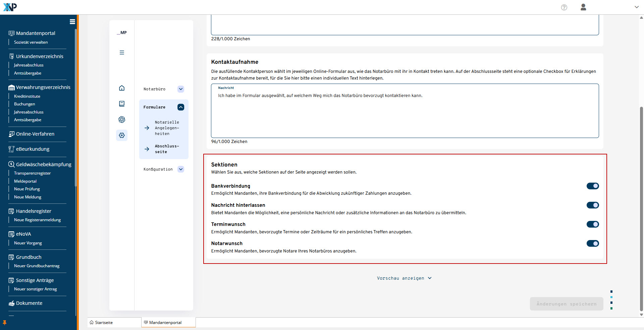Screen dimensions: 644x330
Task: Open Sonstige Anträge module icon
Action: tap(11, 280)
